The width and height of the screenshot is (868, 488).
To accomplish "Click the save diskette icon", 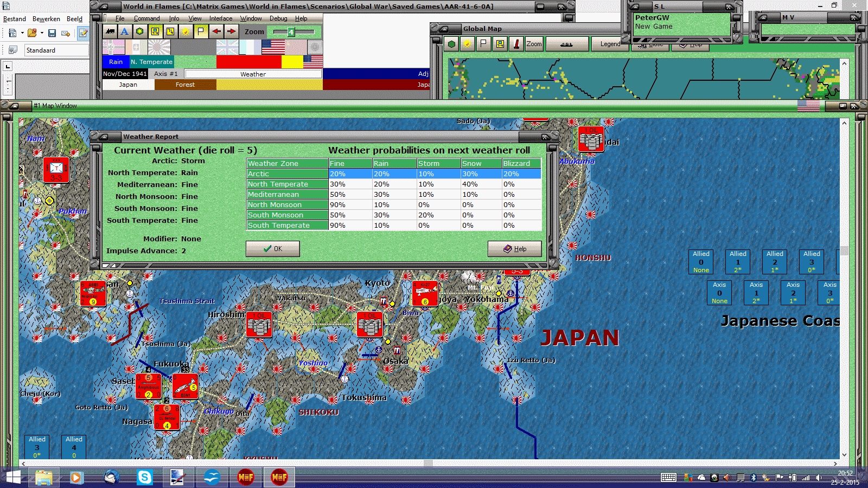I will (52, 33).
